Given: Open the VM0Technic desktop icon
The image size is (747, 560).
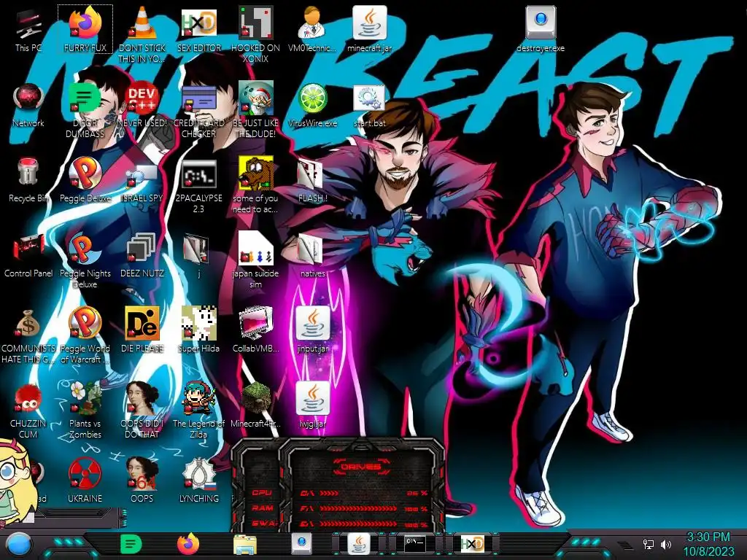Looking at the screenshot, I should pos(312,28).
